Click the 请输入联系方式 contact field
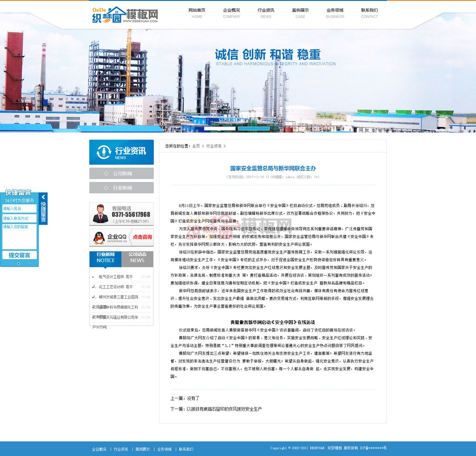Viewport: 476px width, 456px height. click(19, 218)
